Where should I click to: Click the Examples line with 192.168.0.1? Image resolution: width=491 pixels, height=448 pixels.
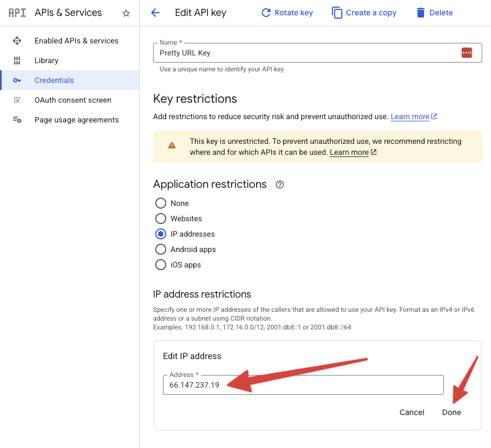[252, 327]
